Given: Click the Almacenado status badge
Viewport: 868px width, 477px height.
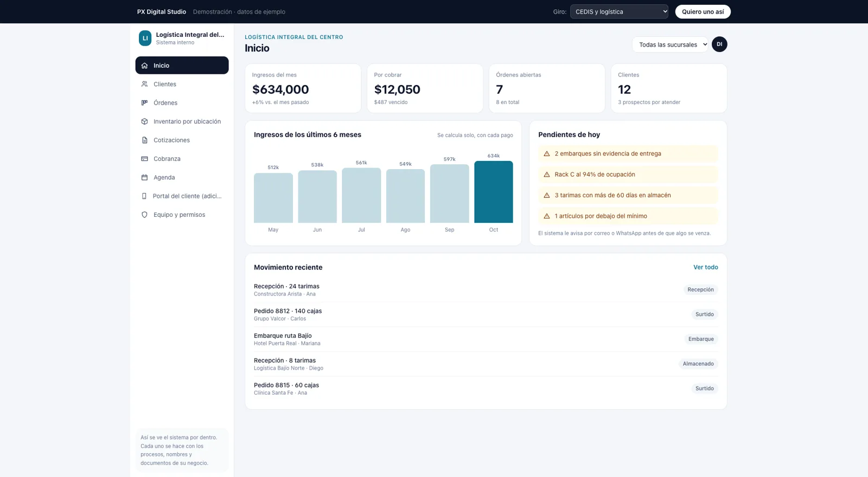Looking at the screenshot, I should [x=698, y=364].
